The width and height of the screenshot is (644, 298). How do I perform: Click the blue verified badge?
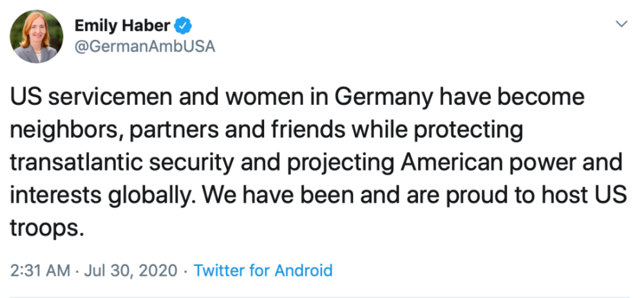[183, 26]
